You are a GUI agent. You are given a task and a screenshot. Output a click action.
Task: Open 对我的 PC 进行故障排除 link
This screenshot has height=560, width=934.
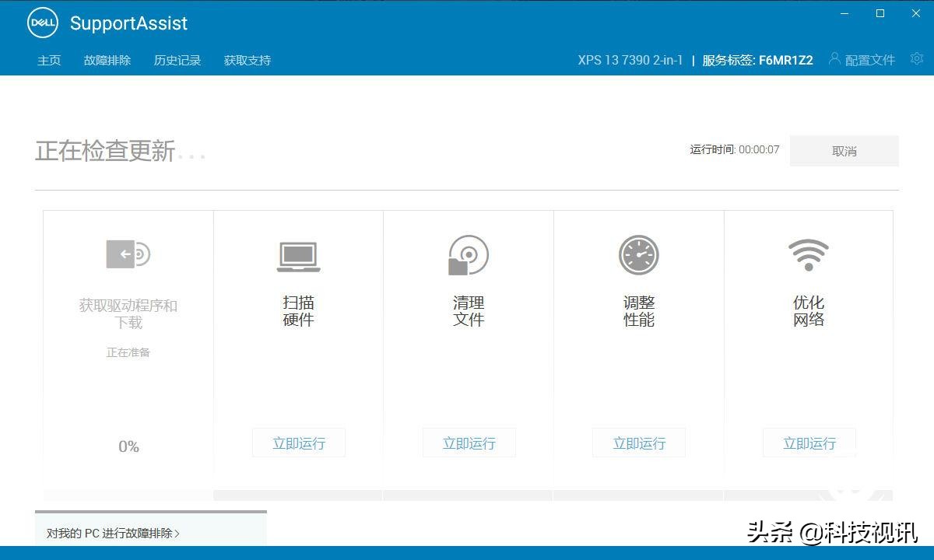pyautogui.click(x=113, y=534)
